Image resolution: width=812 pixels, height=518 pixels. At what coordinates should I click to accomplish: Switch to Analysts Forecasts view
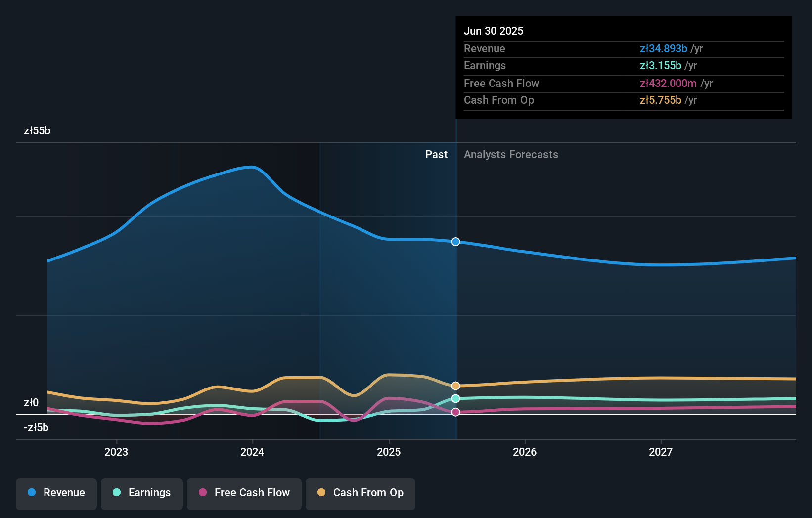click(x=511, y=154)
